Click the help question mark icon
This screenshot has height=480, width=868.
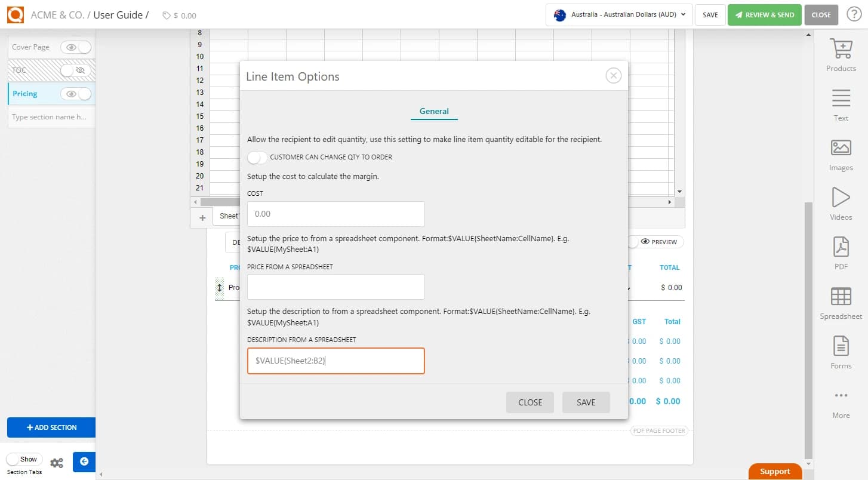click(854, 14)
